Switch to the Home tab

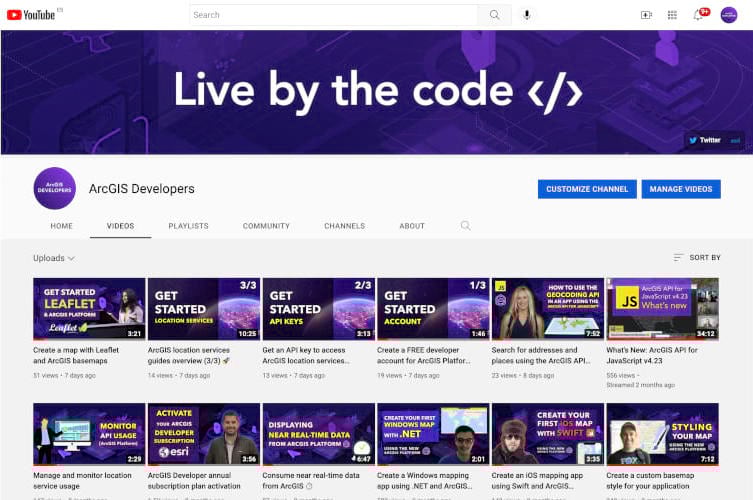coord(61,226)
